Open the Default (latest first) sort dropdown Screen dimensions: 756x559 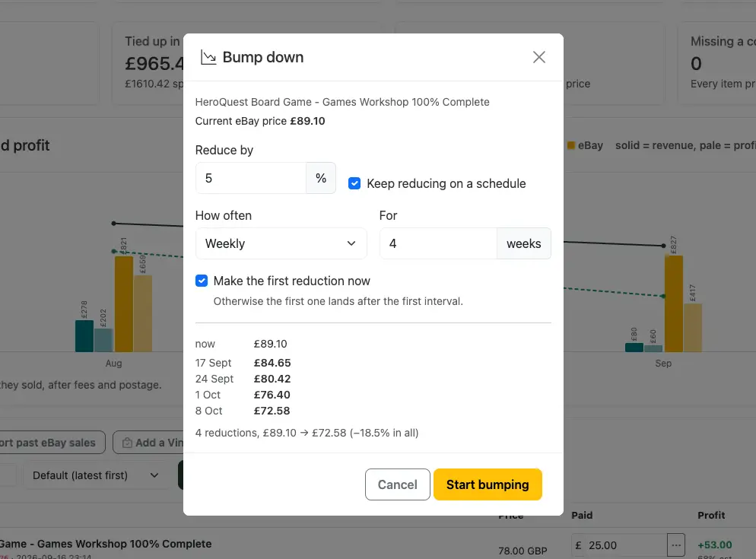coord(96,475)
